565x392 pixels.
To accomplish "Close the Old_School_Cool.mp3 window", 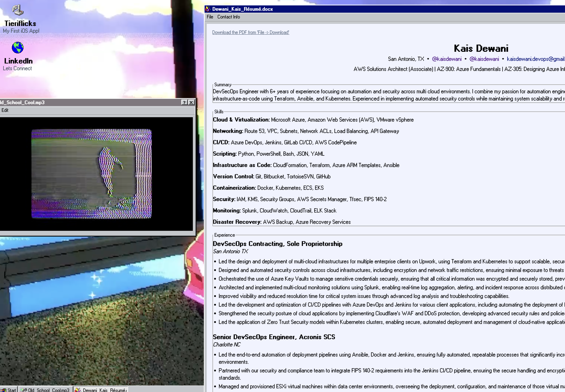I will (191, 102).
